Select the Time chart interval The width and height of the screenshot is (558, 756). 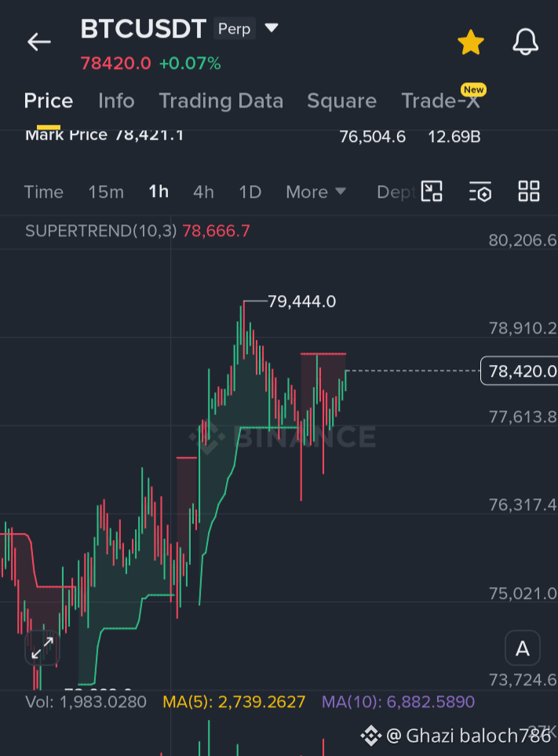pyautogui.click(x=44, y=192)
